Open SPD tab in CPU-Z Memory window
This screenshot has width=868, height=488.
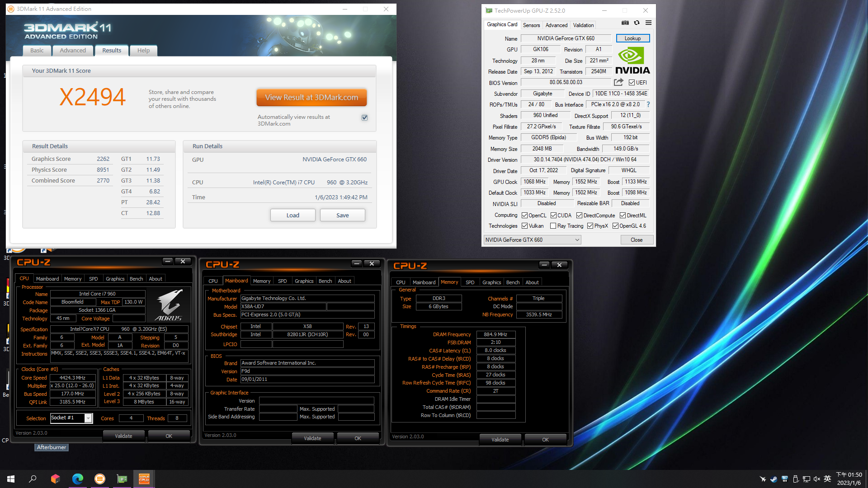click(x=470, y=282)
